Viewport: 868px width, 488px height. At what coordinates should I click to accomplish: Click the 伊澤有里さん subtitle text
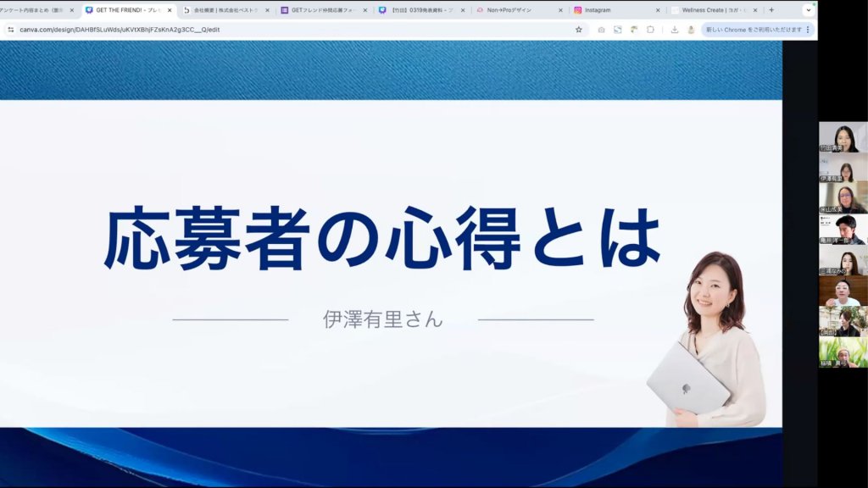pyautogui.click(x=383, y=319)
